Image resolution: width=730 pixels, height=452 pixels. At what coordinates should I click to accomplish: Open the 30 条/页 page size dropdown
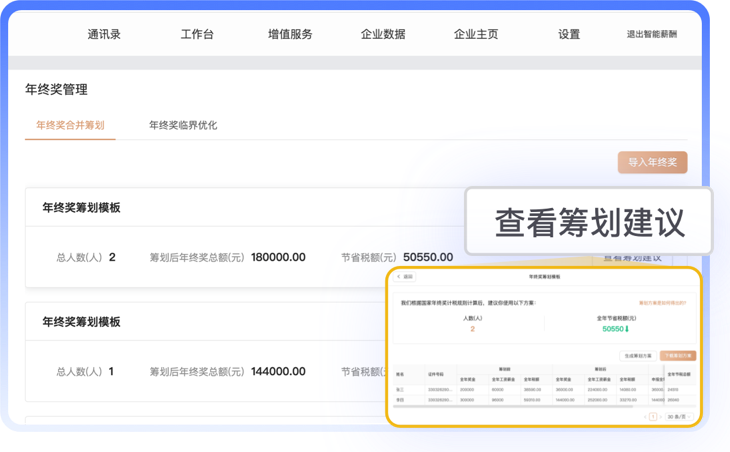678,416
